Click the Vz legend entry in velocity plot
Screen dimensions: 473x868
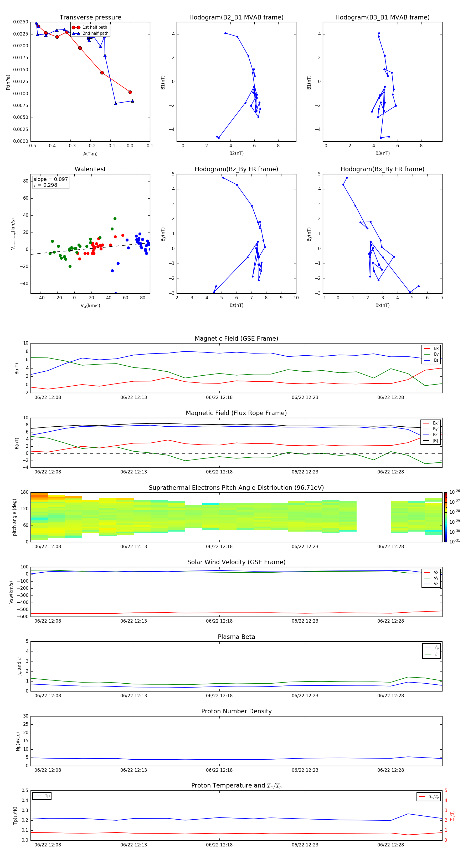[x=431, y=584]
